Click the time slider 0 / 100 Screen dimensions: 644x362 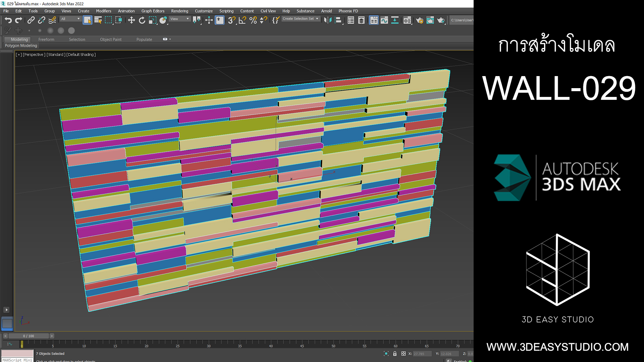click(x=29, y=336)
